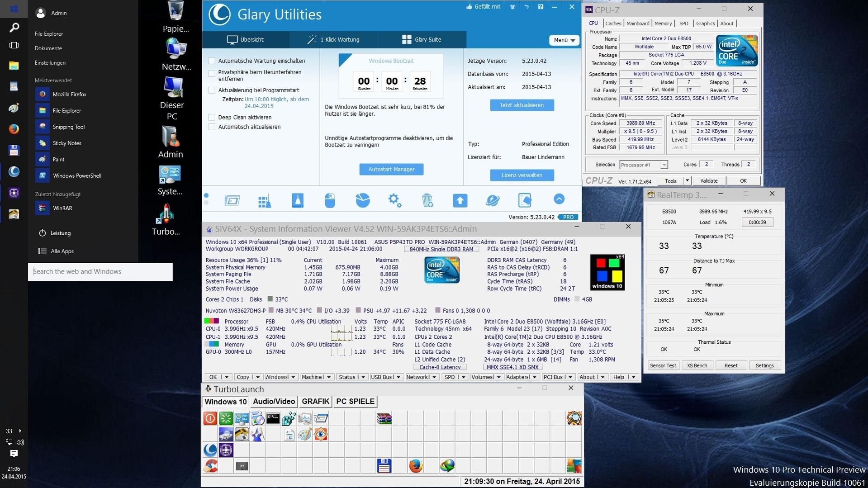This screenshot has width=868, height=488.
Task: Switch to the '1-Klick Wartung' tab
Action: 334,40
